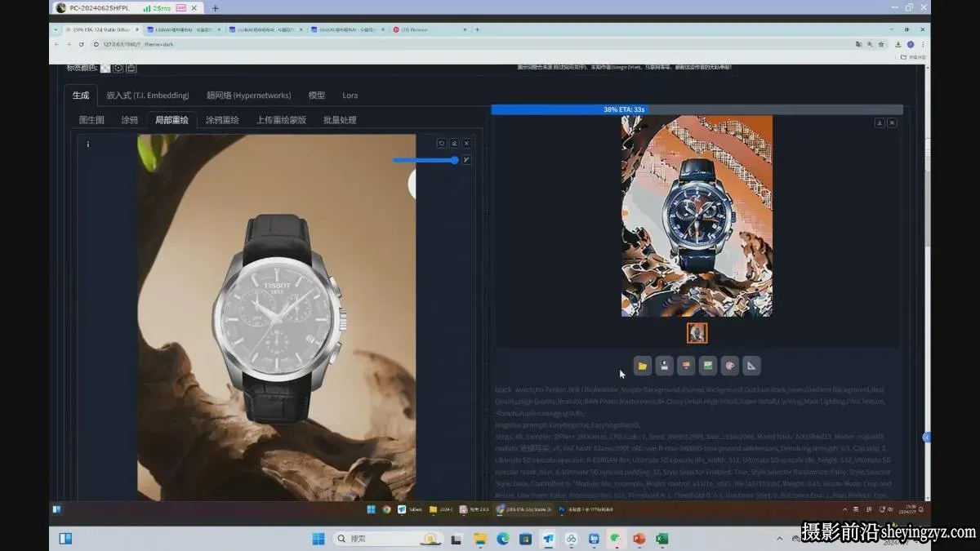Open the browser profile avatar icon
980x551 pixels.
coord(911,44)
